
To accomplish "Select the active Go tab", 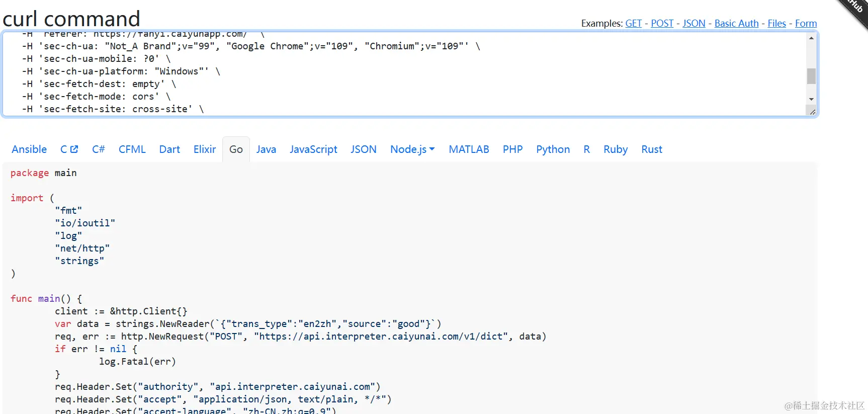I will point(236,149).
